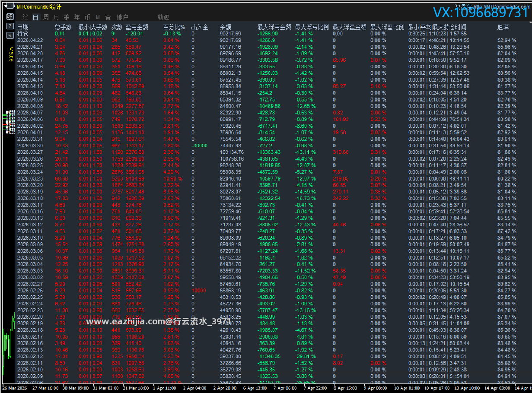Viewport: 532px width, 393px height.
Task: Click the 出入金 column header
Action: pos(200,27)
